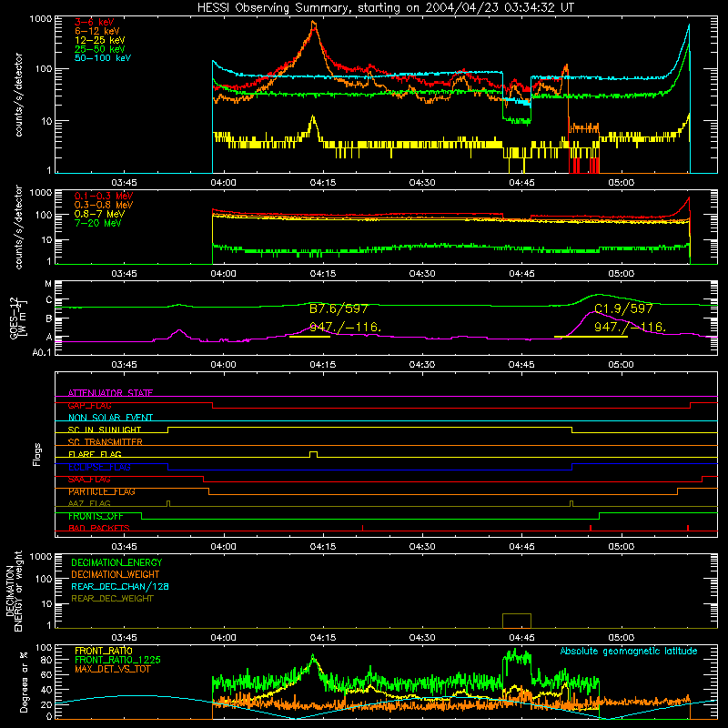Click the 0.1-0.3 MeV legend entry
The width and height of the screenshot is (728, 728).
click(x=104, y=196)
